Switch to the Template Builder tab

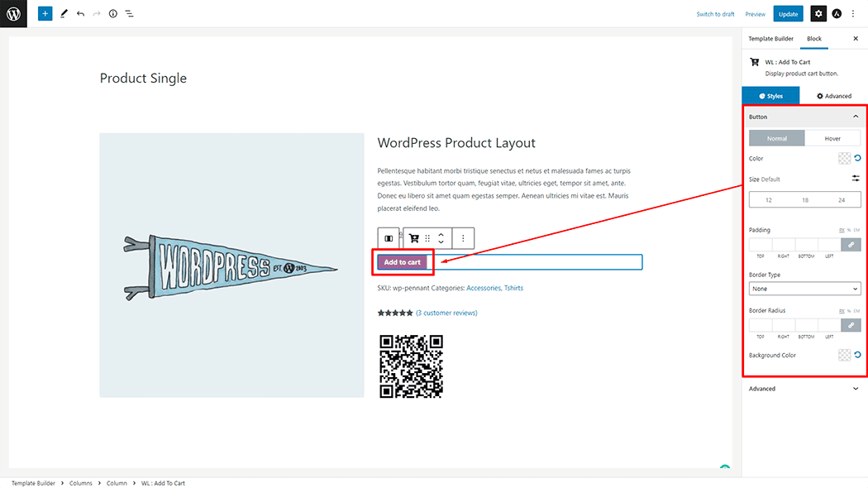[770, 39]
